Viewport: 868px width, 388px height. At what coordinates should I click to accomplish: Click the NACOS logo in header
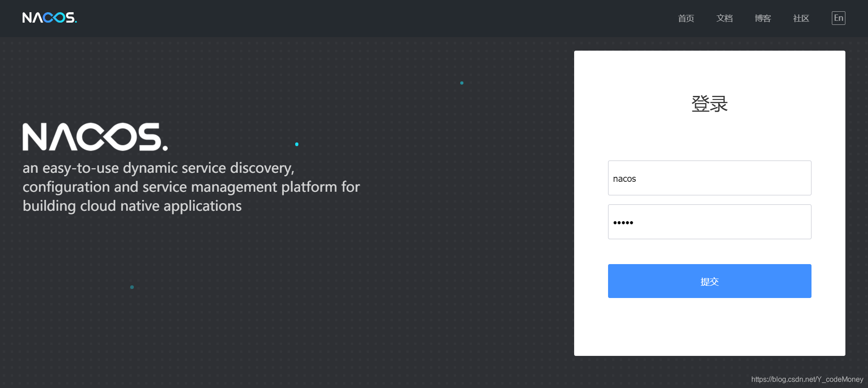click(x=50, y=18)
